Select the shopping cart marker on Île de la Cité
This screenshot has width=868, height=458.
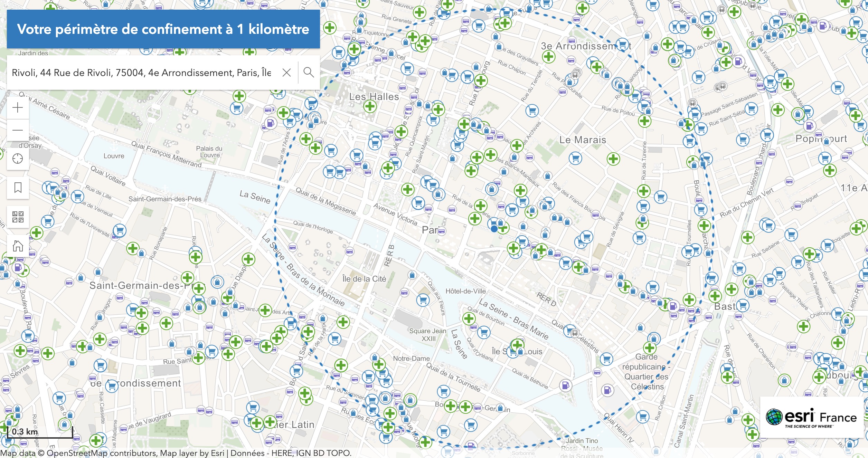coord(423,300)
